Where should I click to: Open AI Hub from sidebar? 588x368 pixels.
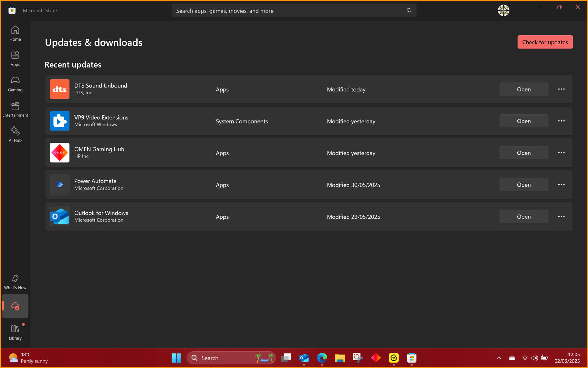point(15,134)
